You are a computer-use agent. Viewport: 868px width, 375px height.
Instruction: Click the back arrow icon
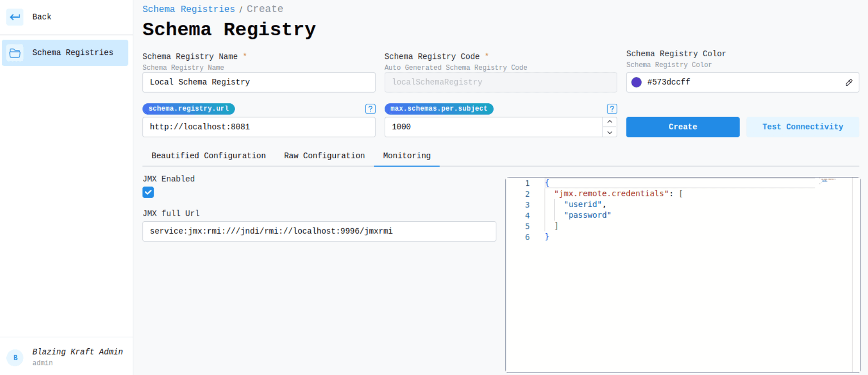coord(15,17)
